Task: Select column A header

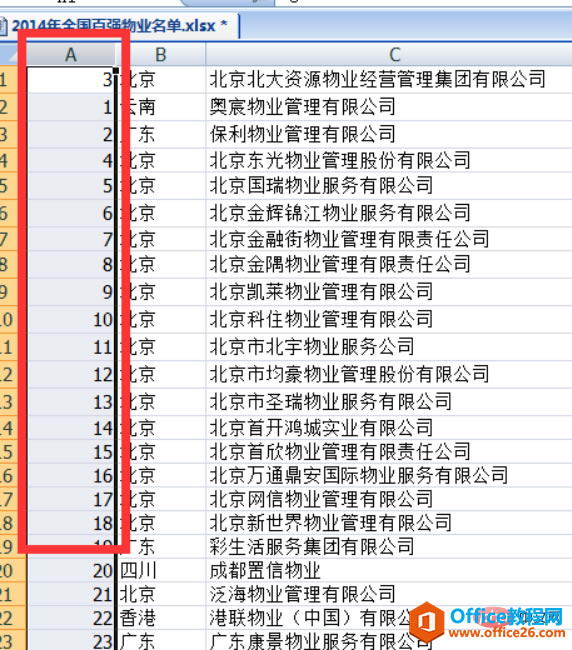Action: pyautogui.click(x=71, y=55)
